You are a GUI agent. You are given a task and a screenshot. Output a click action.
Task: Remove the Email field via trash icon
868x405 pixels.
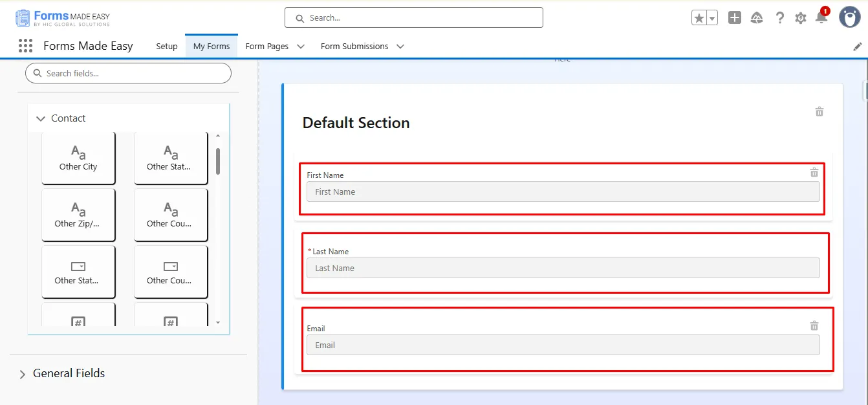[x=814, y=326]
